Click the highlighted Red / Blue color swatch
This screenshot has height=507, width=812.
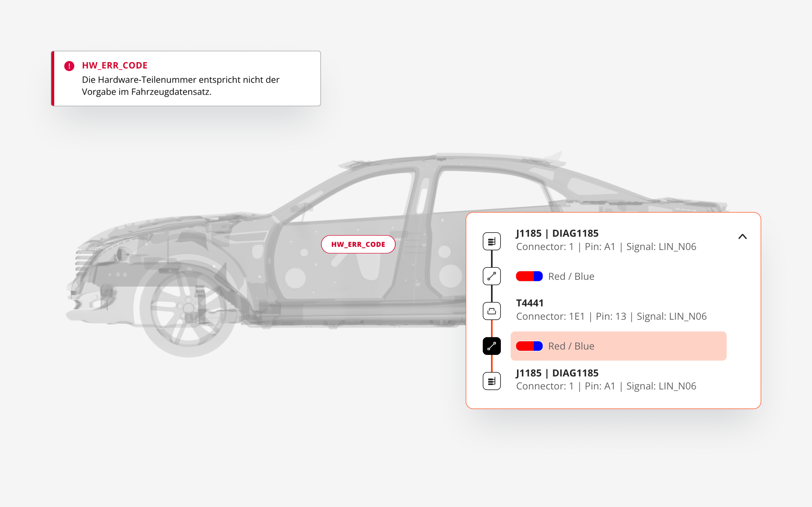(529, 346)
